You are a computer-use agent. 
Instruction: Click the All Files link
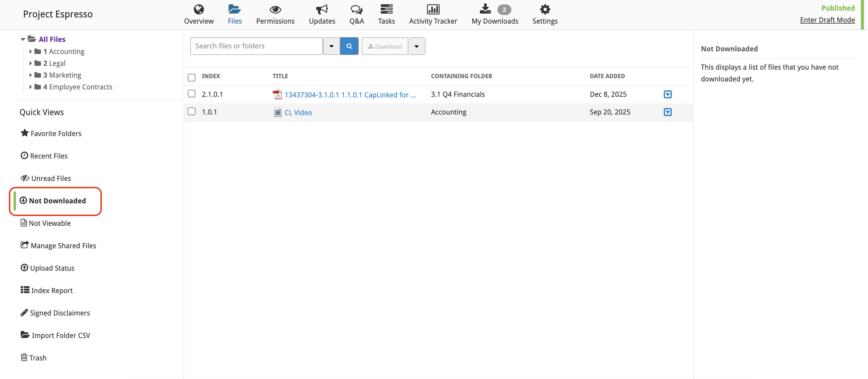[52, 40]
